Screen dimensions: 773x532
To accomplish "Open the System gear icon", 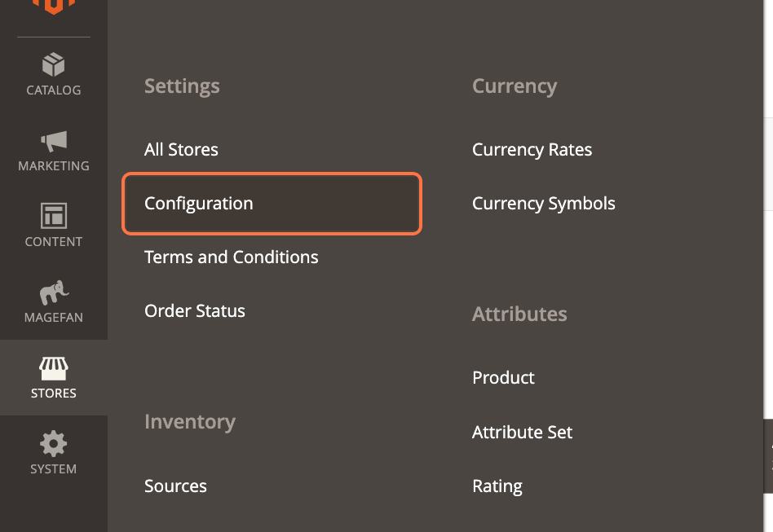I will pyautogui.click(x=53, y=444).
